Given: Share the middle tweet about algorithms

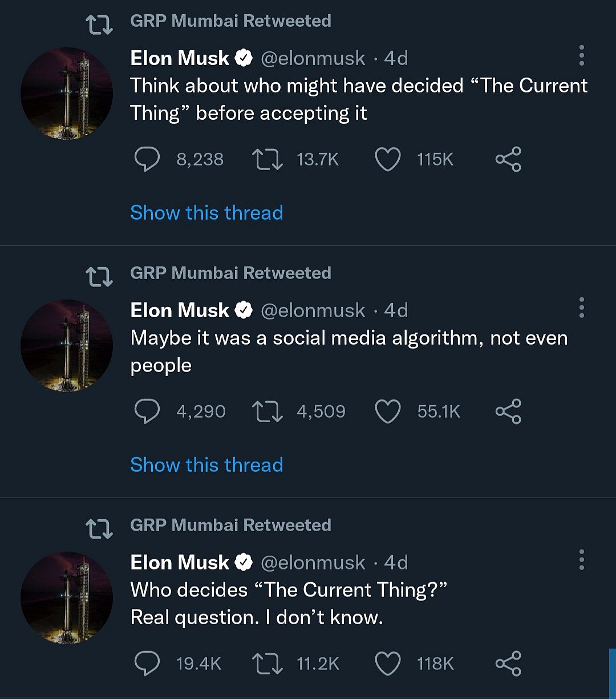Looking at the screenshot, I should pos(508,411).
